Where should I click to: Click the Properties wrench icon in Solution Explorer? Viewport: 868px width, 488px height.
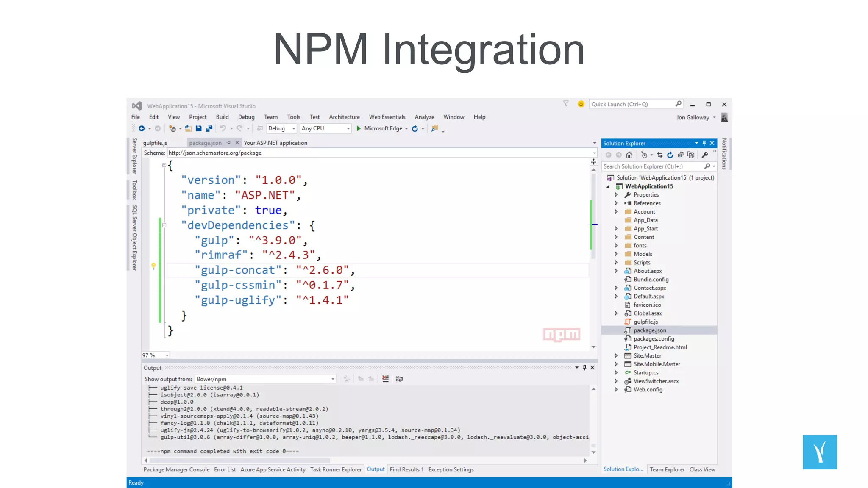(x=705, y=155)
